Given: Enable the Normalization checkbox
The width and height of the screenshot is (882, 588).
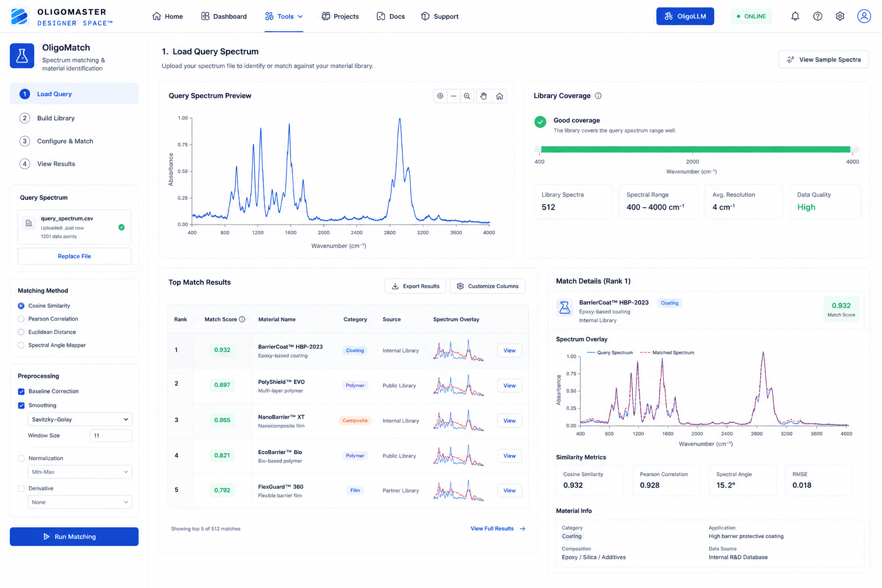Looking at the screenshot, I should (21, 458).
